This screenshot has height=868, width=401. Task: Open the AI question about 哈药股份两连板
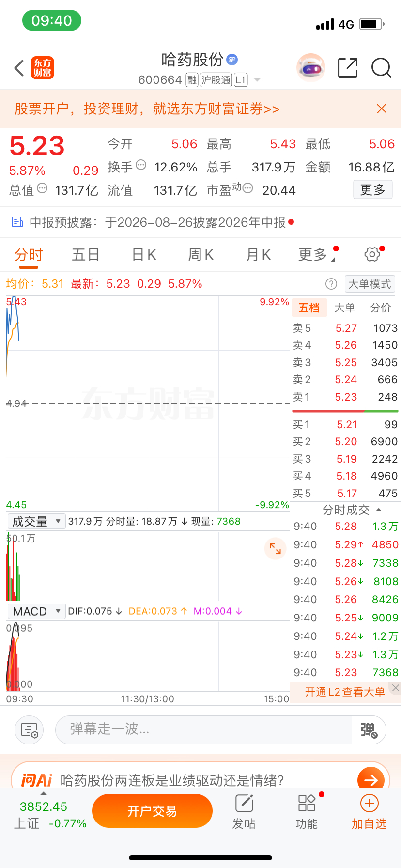(172, 780)
